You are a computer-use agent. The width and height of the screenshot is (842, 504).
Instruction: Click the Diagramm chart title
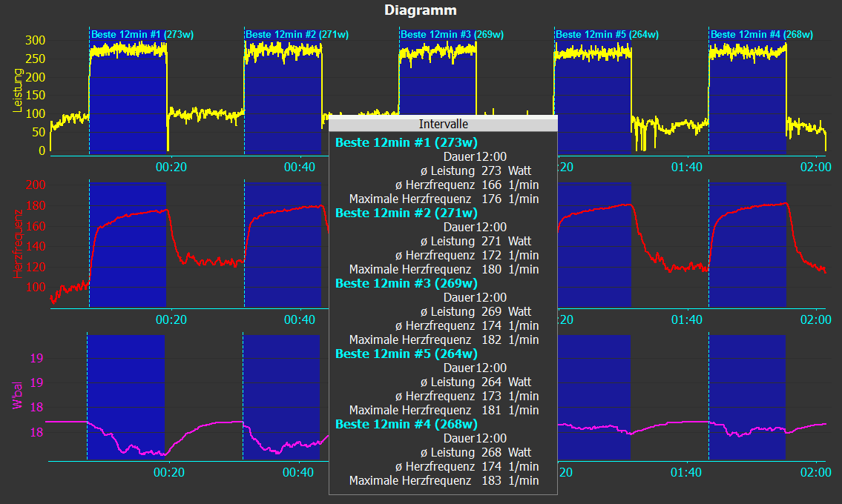[421, 10]
